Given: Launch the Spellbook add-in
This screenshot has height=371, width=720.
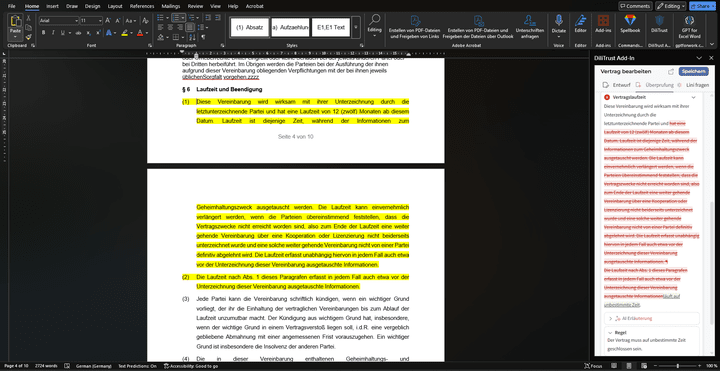Looking at the screenshot, I should [630, 24].
